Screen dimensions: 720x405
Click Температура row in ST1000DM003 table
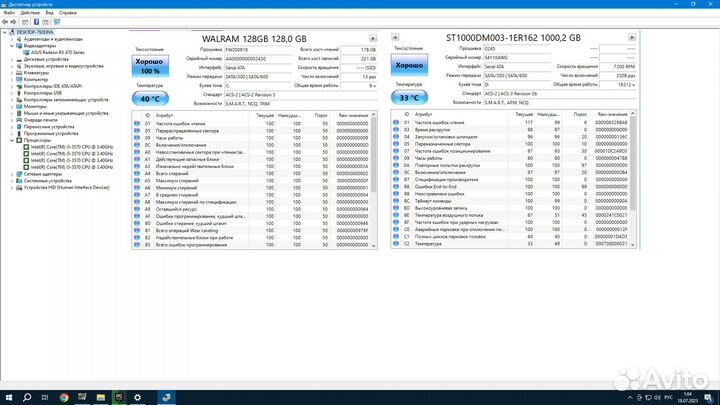[x=511, y=244]
